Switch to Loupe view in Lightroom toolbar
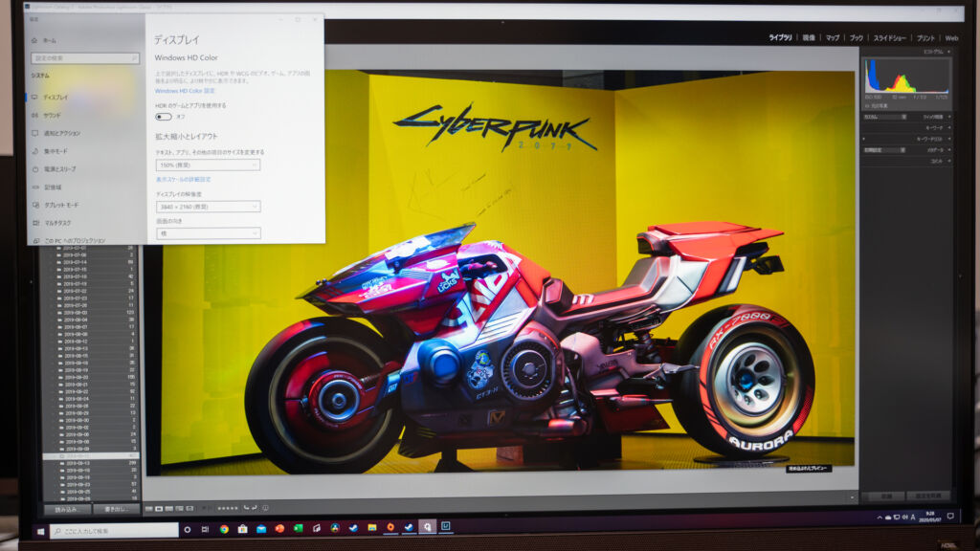Viewport: 980px width, 551px height. pyautogui.click(x=159, y=509)
